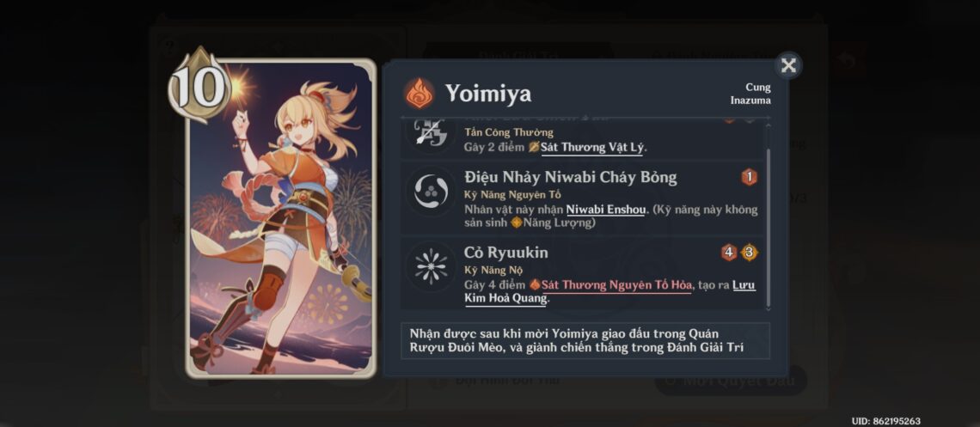This screenshot has height=427, width=980.
Task: Open the Lưu Kim Hoả Quang link
Action: 610,291
